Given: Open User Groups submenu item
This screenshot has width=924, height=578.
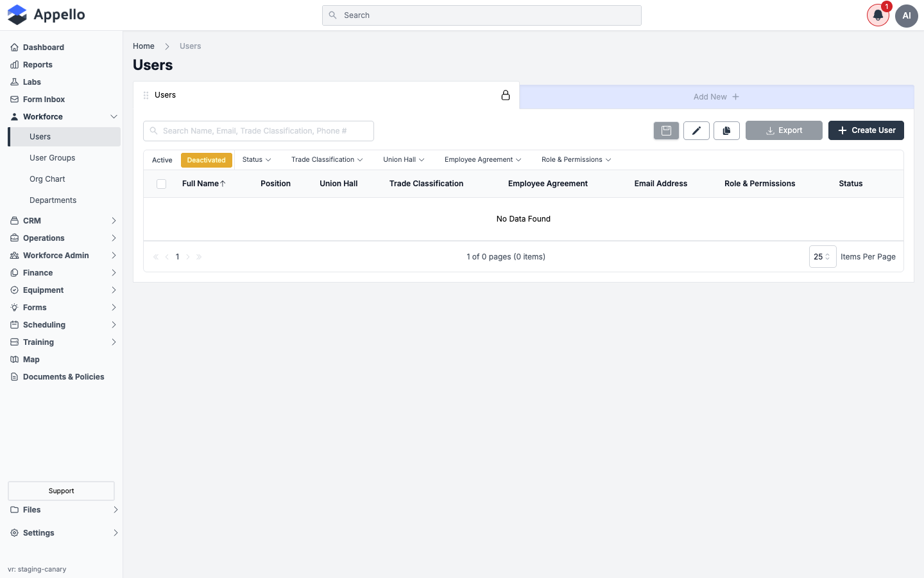Looking at the screenshot, I should [53, 158].
